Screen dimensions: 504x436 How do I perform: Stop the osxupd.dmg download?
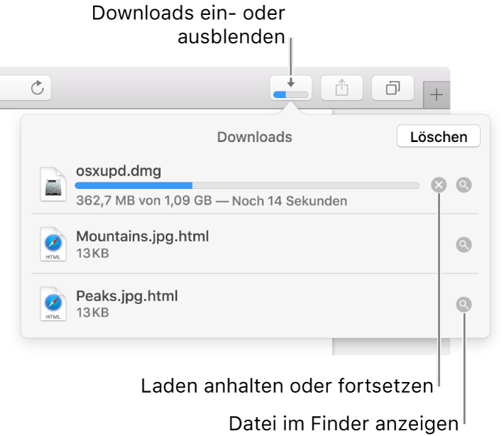click(x=439, y=185)
